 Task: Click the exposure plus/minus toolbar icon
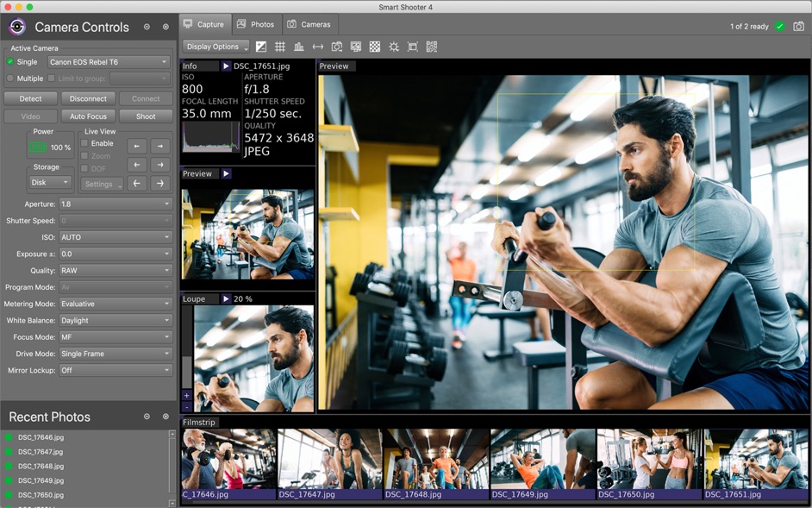point(261,47)
